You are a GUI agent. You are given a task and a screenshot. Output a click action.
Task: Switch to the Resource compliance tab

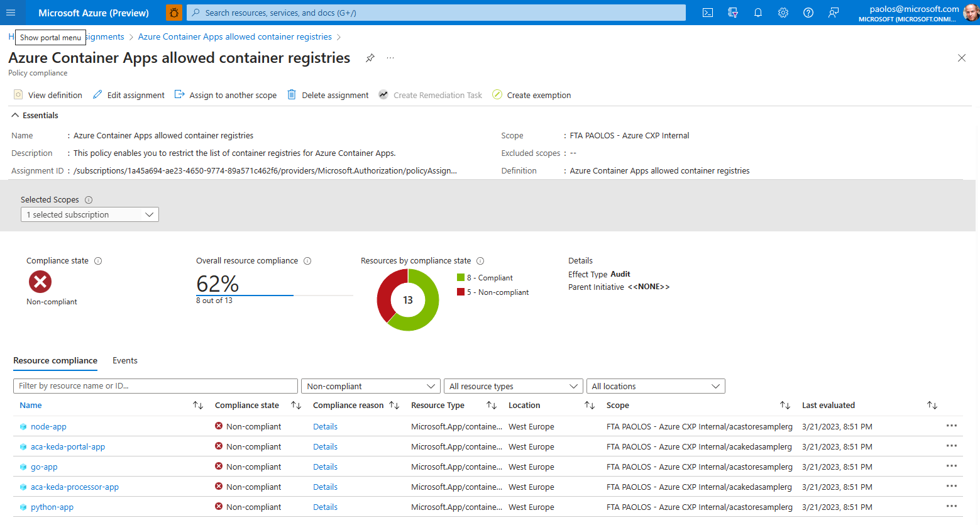(55, 360)
